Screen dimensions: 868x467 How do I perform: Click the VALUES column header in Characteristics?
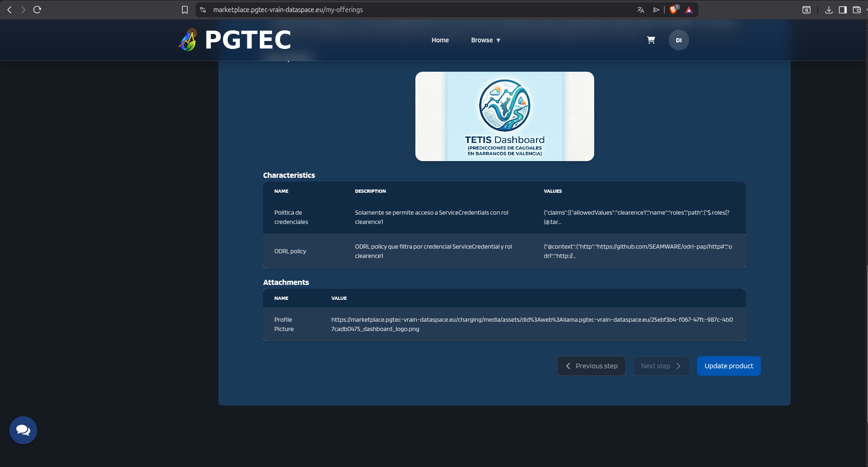click(x=553, y=191)
